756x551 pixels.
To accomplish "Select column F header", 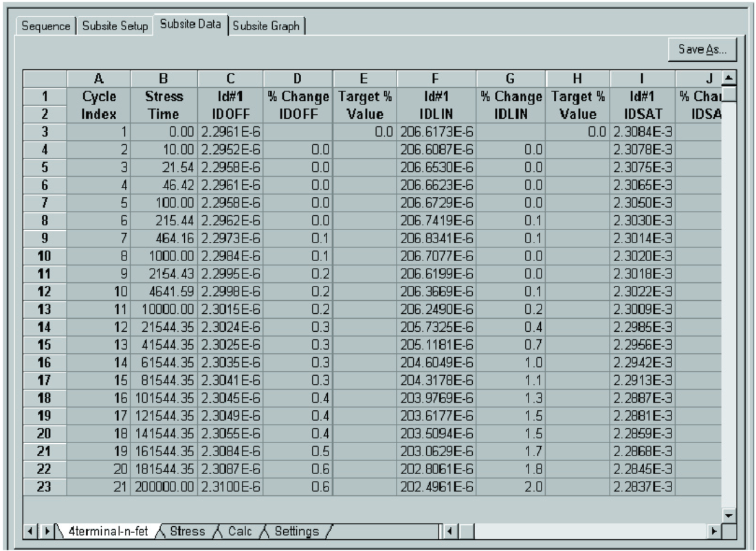I will pos(434,80).
